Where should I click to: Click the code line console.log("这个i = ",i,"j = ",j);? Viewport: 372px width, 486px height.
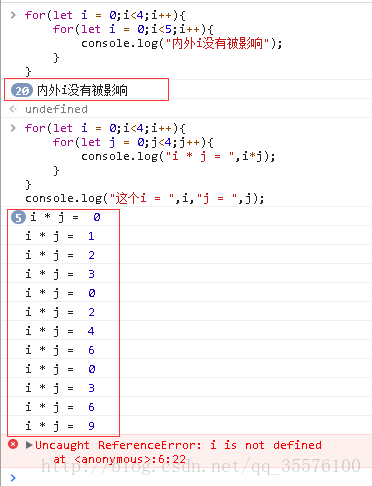click(x=145, y=199)
